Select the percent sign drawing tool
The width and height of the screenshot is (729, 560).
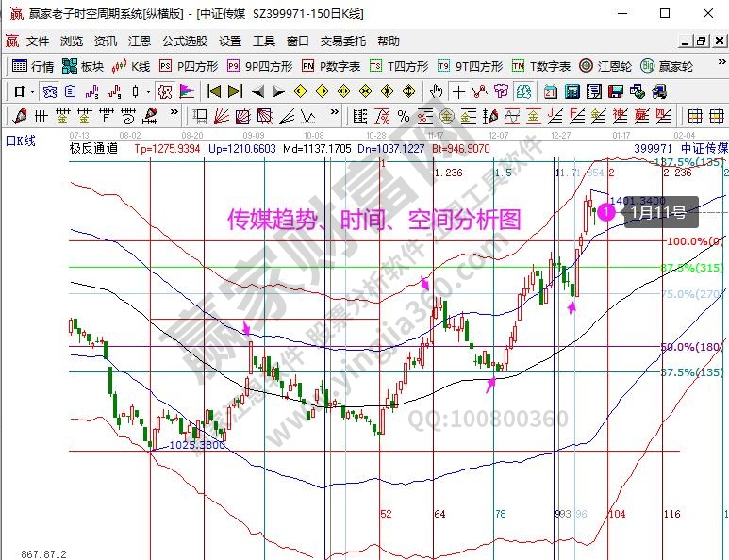tap(403, 116)
